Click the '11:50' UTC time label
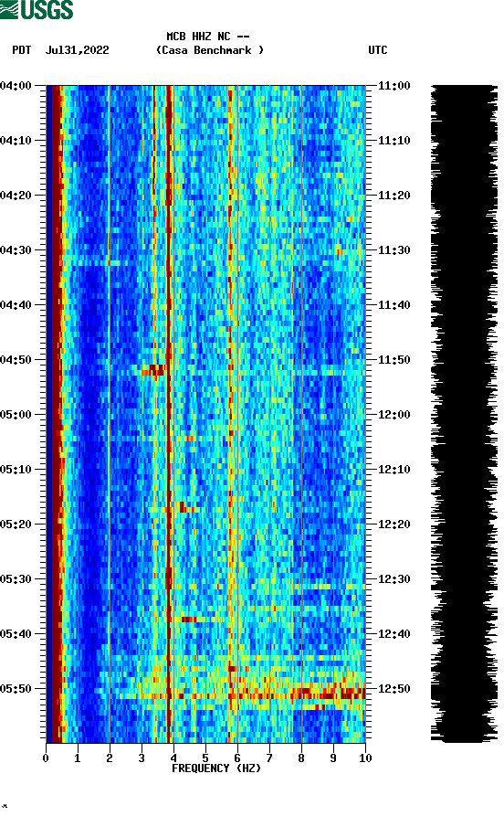Screen dimensions: 504x816 pos(394,360)
